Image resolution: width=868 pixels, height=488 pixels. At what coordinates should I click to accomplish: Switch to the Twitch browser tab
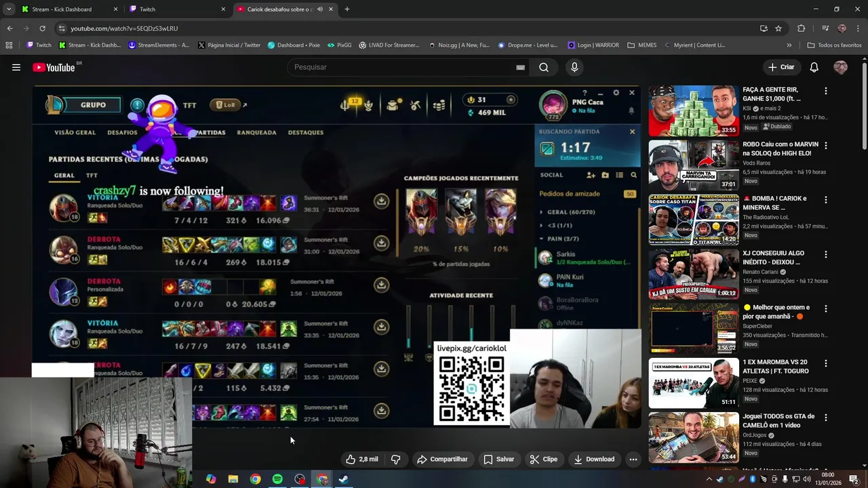[x=178, y=9]
